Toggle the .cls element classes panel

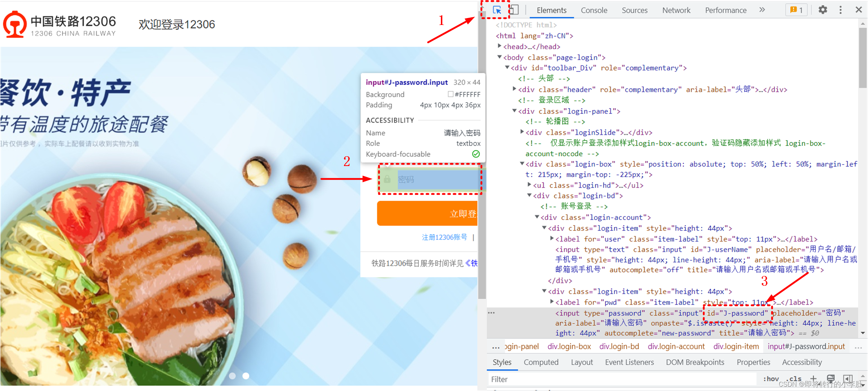pos(793,379)
